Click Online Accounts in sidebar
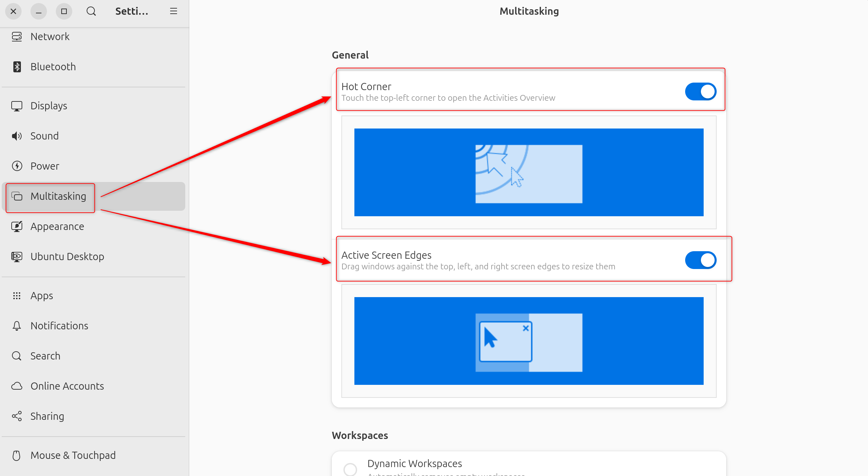 coord(67,386)
